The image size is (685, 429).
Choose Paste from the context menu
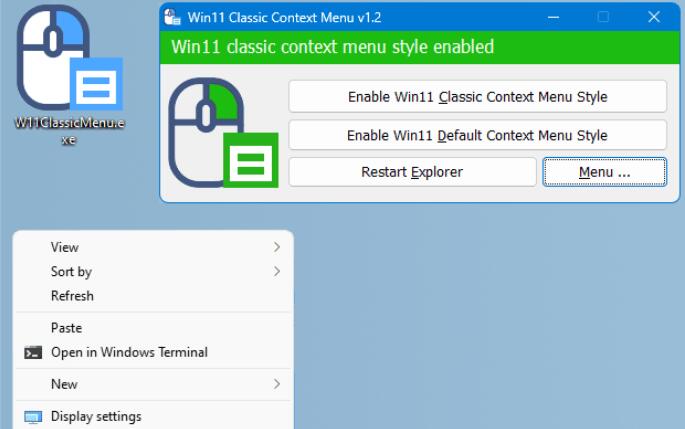pos(153,328)
